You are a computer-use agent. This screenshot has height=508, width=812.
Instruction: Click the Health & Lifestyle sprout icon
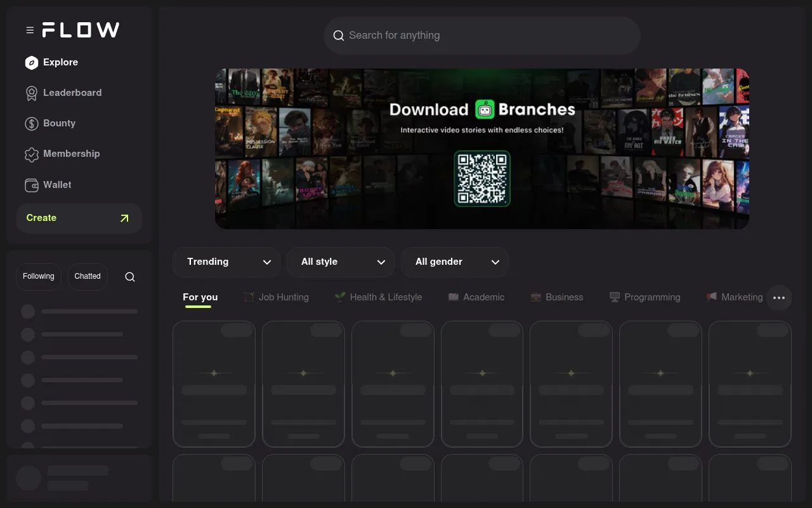[340, 297]
